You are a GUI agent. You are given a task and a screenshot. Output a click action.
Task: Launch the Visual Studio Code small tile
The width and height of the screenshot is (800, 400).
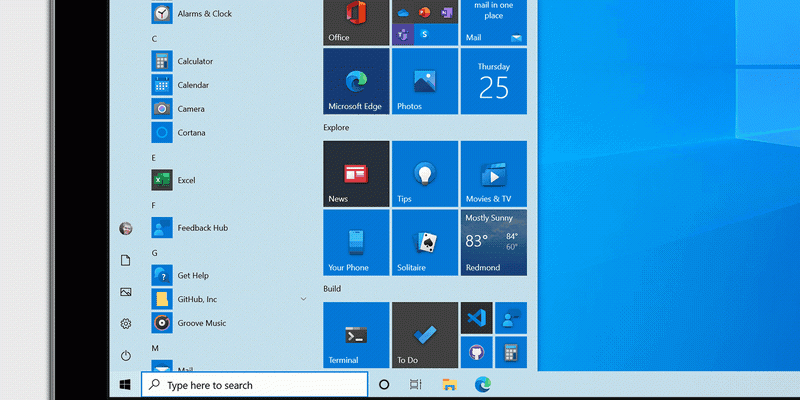[x=476, y=319]
